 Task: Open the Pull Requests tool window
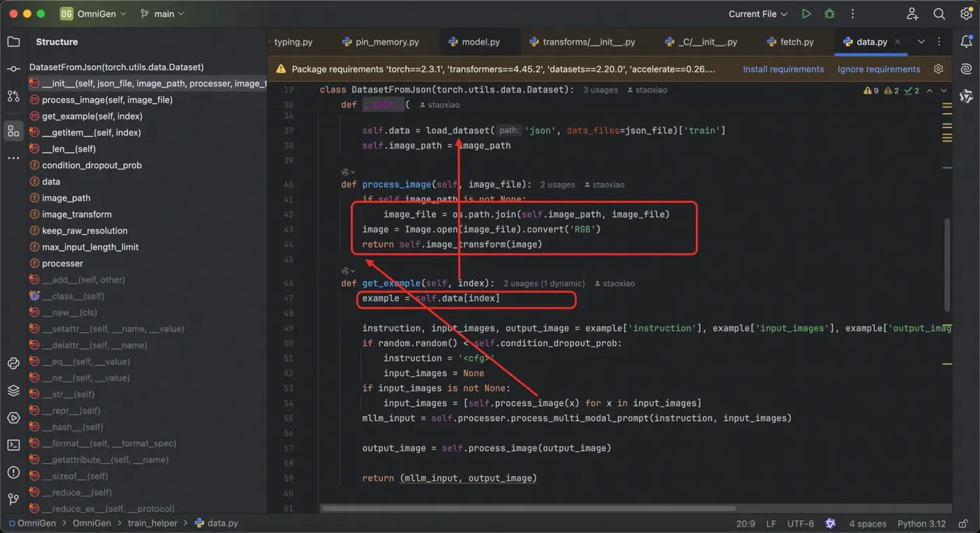[x=13, y=96]
